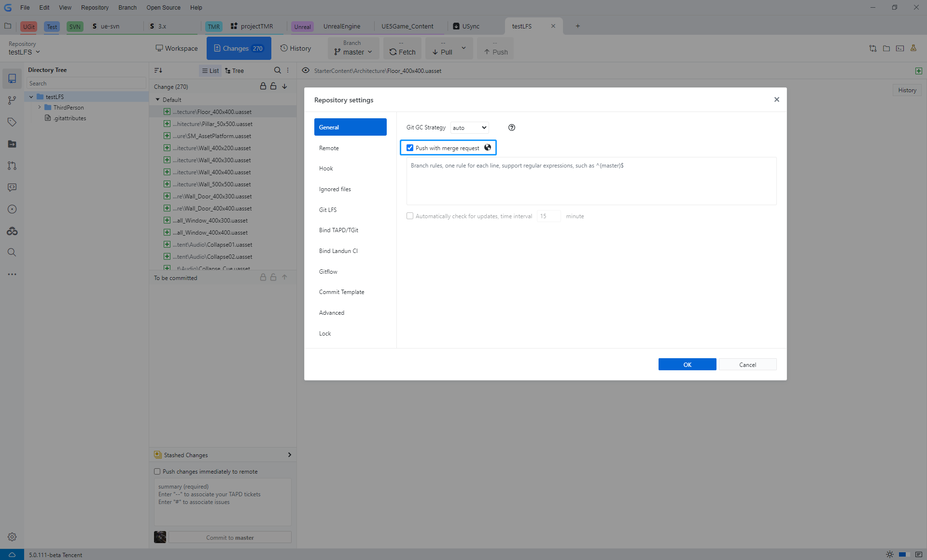Collapse the Default changelist

pos(157,99)
